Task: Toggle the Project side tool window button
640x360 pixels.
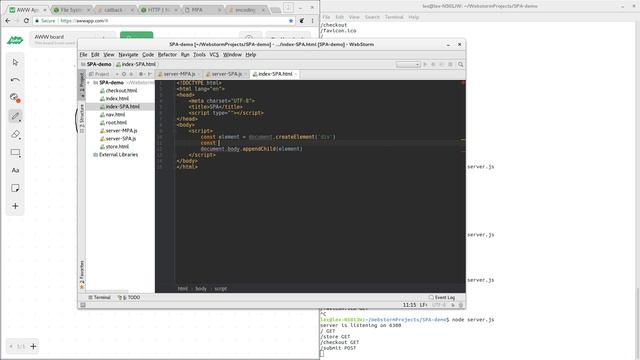Action: pos(82,85)
